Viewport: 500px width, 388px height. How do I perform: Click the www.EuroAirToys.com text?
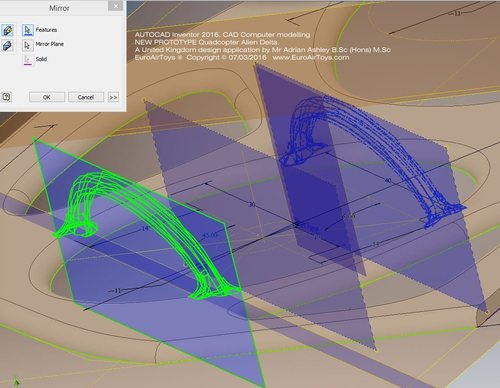[x=311, y=57]
